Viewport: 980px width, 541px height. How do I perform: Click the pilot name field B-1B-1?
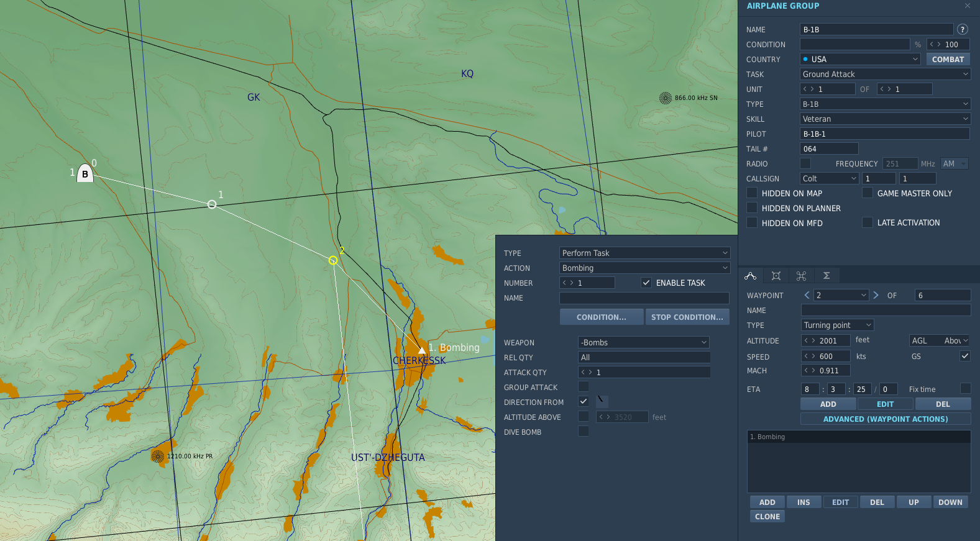point(885,134)
